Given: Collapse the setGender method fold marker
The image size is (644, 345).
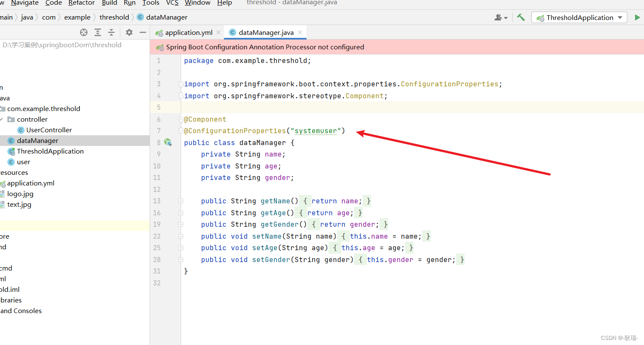Looking at the screenshot, I should pyautogui.click(x=180, y=259).
